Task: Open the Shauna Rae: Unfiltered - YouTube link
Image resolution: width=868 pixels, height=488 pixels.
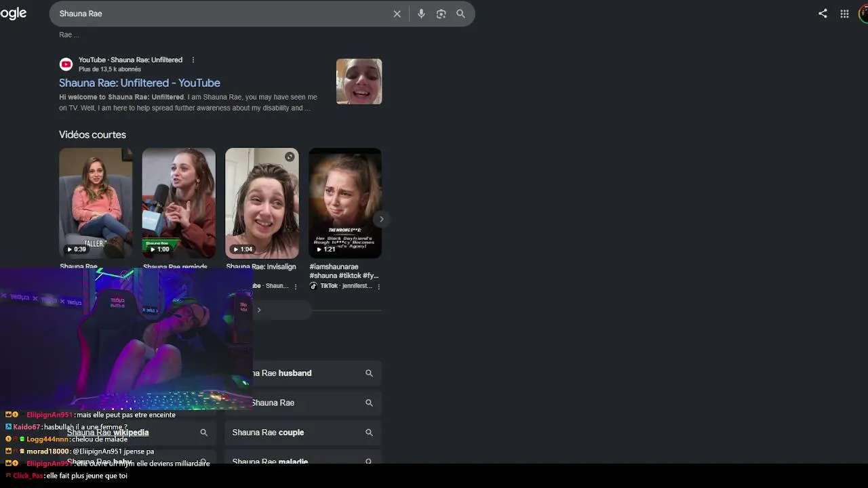Action: click(x=140, y=83)
